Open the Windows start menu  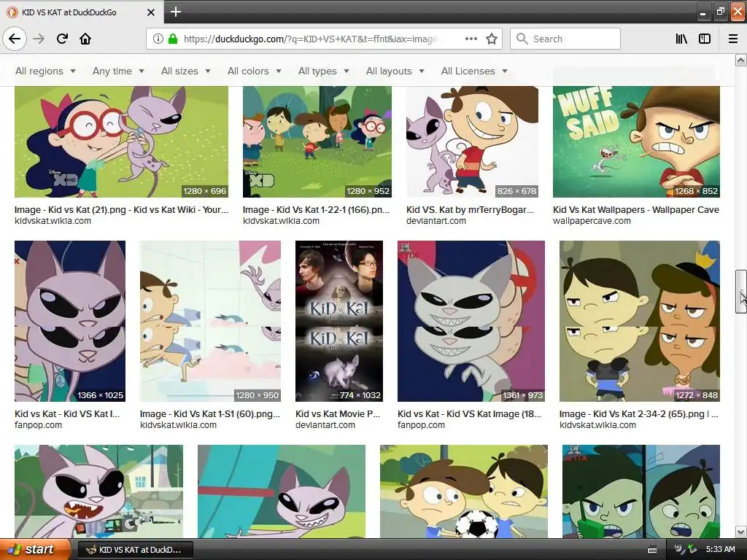[x=34, y=550]
